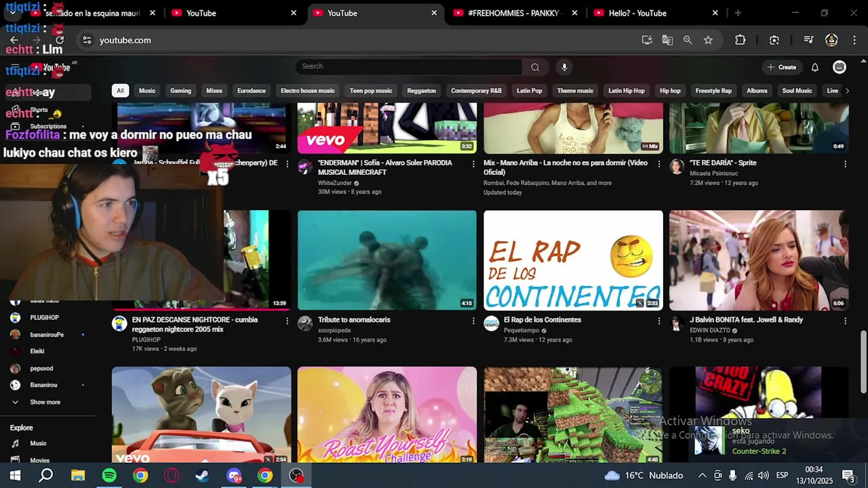Open Eleiki subscription in sidebar

37,351
